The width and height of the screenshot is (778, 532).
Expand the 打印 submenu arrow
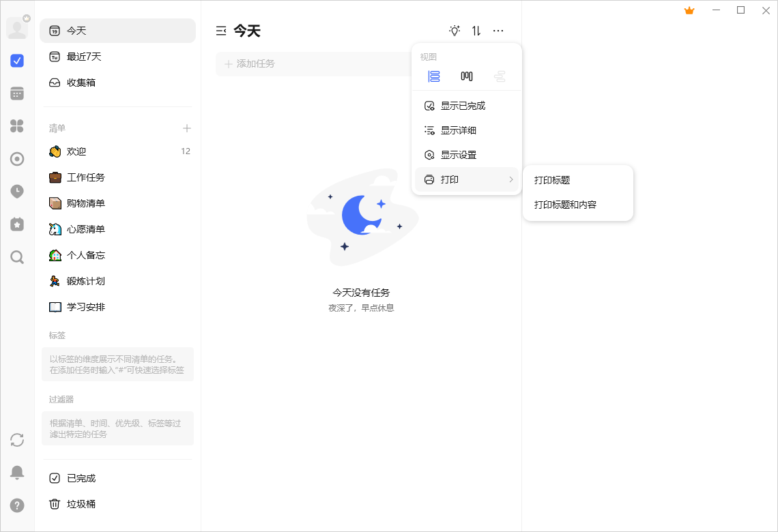point(511,179)
